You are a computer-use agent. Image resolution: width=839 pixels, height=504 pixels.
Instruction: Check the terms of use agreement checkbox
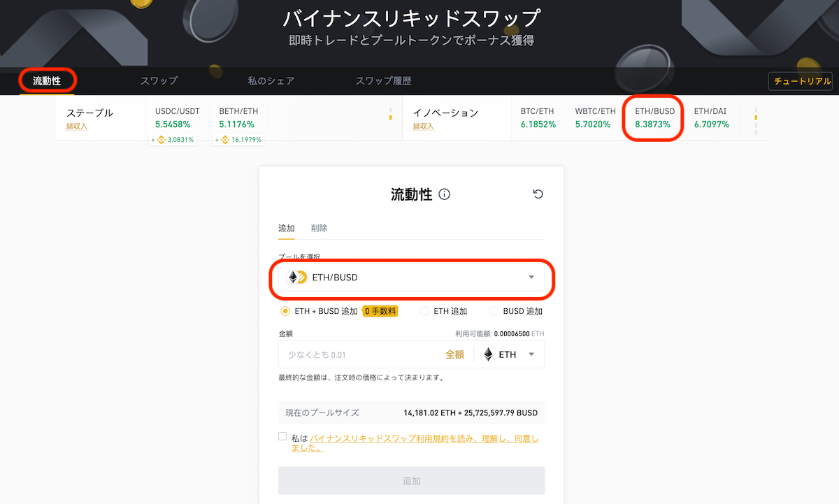(282, 436)
